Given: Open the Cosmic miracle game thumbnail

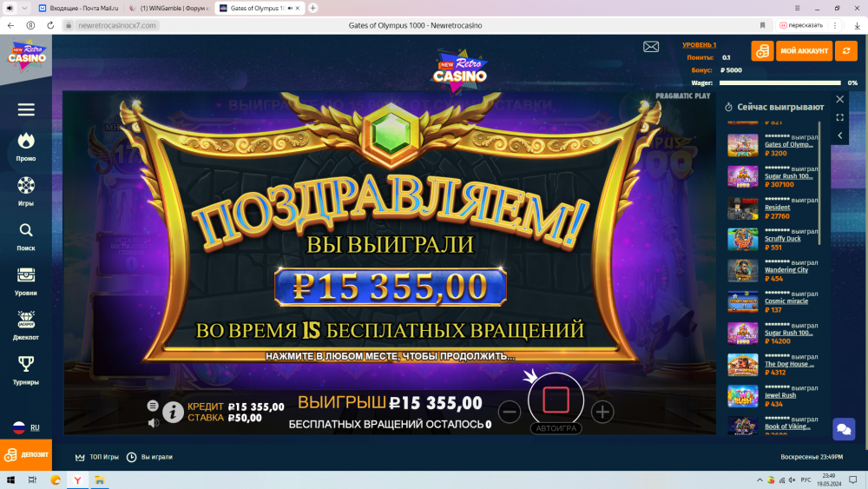Looking at the screenshot, I should (742, 301).
